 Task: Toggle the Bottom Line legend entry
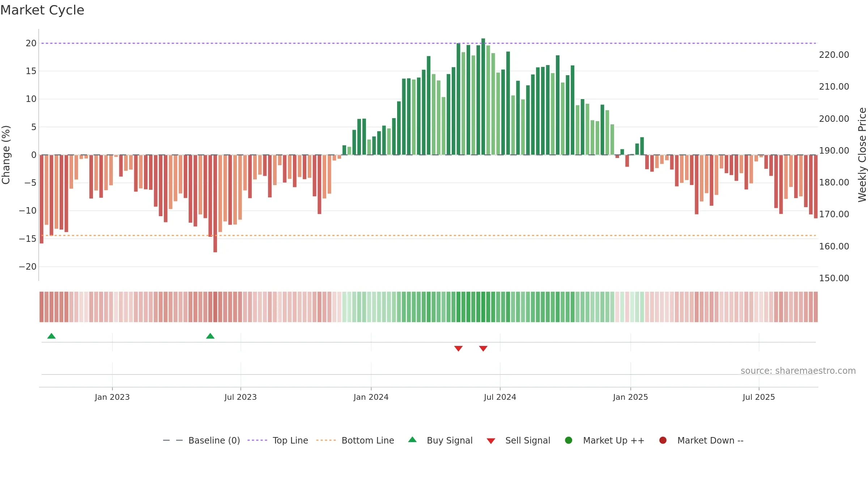355,440
